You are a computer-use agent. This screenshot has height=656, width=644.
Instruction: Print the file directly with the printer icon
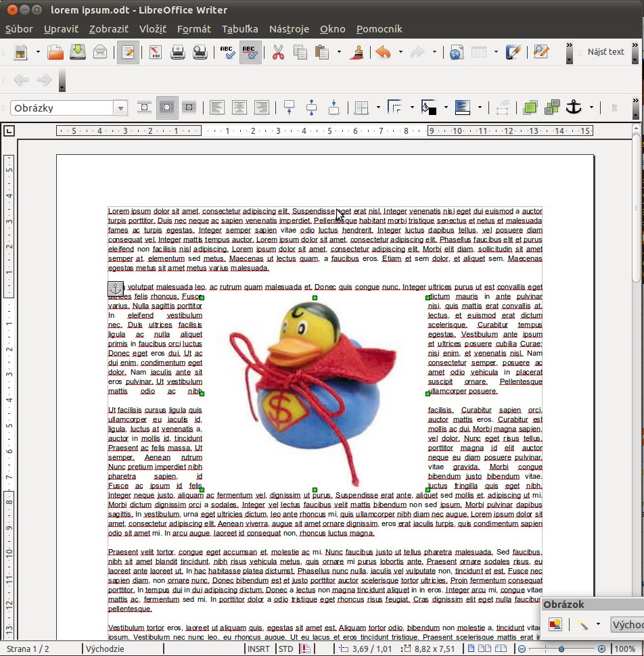[178, 52]
